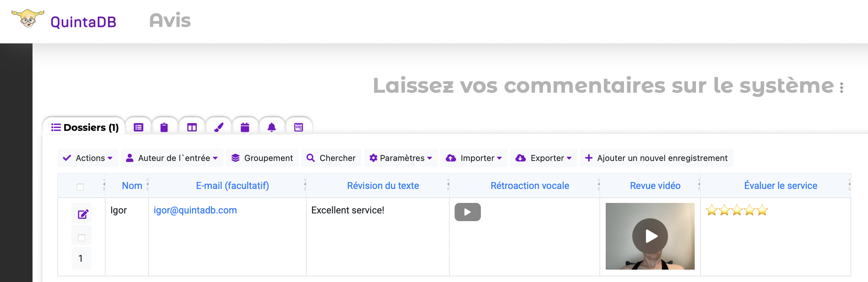The width and height of the screenshot is (868, 282).
Task: Open the list form icon tab
Action: [138, 127]
